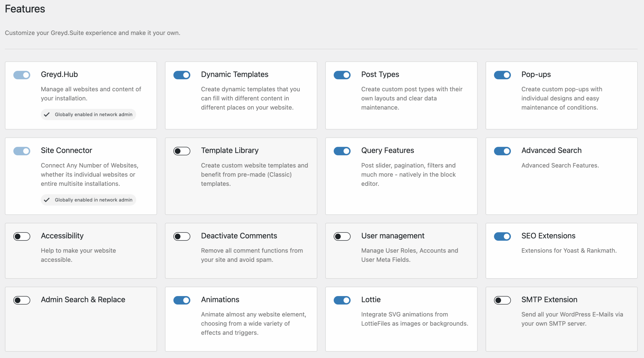
Task: Click the Dynamic Templates card title
Action: [x=234, y=75]
